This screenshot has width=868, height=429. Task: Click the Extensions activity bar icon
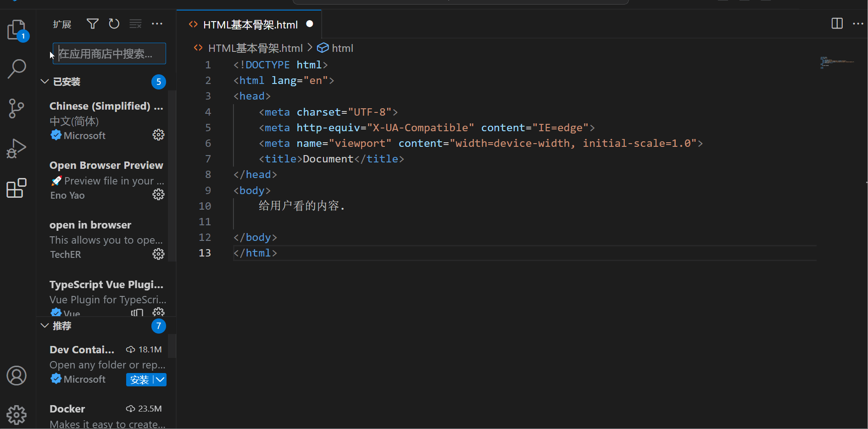[17, 188]
